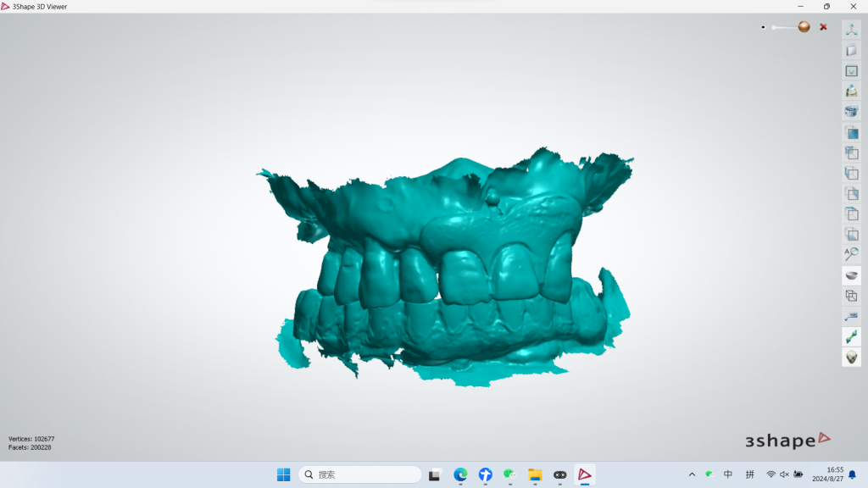Toggle the green distance measurement tool

pos(851,336)
